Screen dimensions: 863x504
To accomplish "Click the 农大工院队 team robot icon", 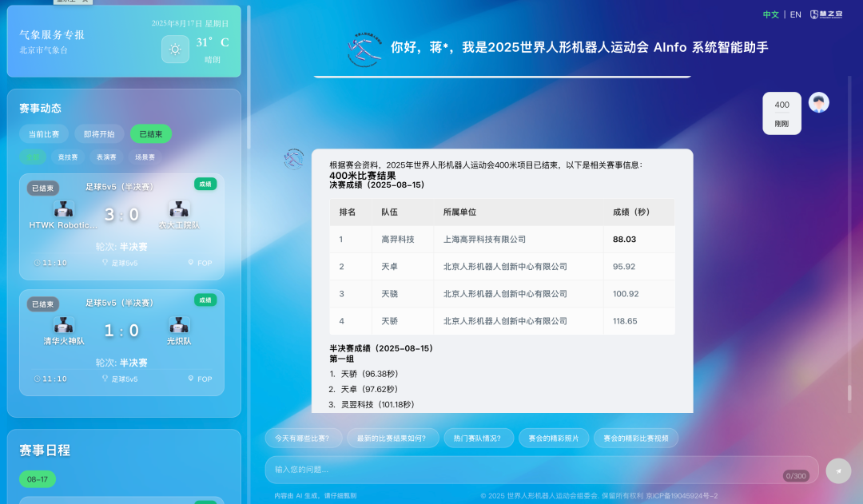I will (179, 209).
